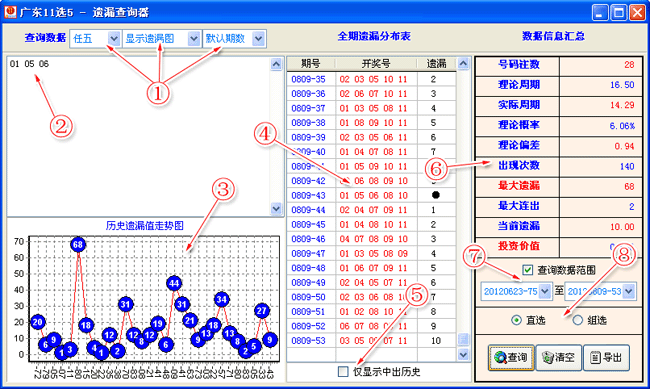Click the down arrow of the number list scrollbar
This screenshot has height=389, width=650.
pos(276,209)
